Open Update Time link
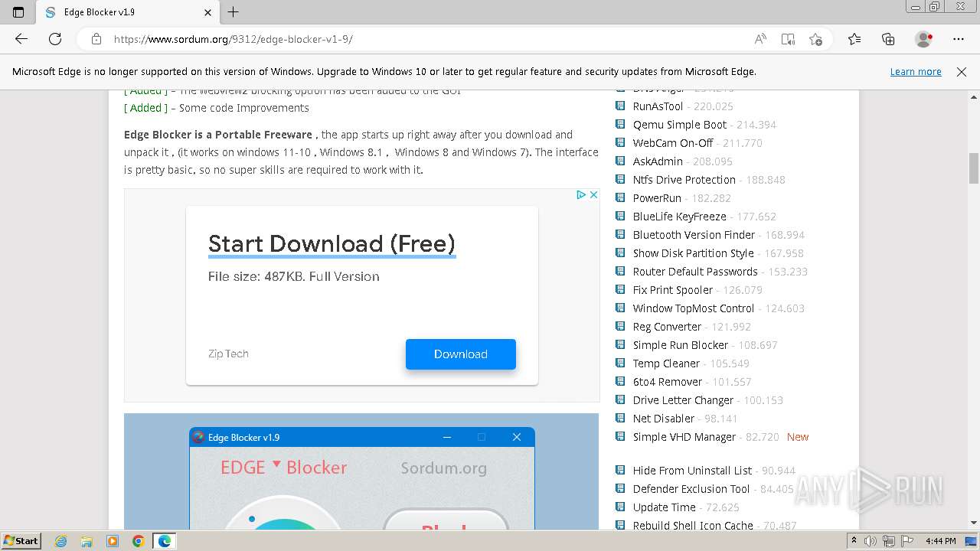 pos(665,507)
